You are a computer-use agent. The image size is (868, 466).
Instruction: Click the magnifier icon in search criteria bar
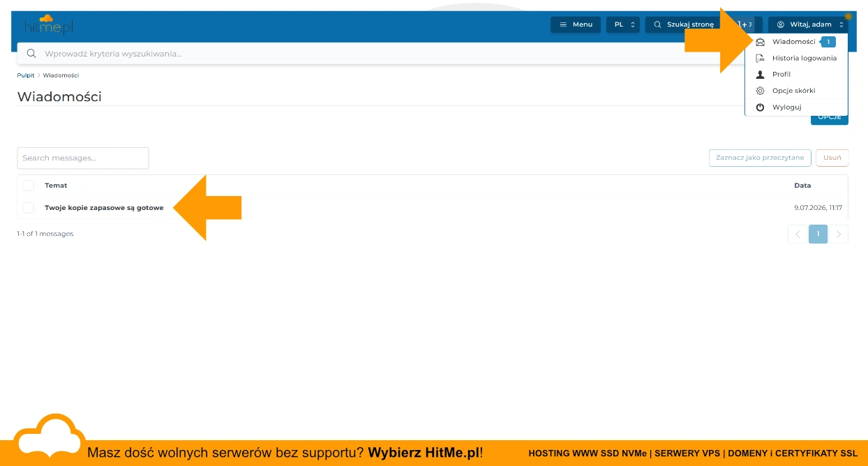point(31,53)
